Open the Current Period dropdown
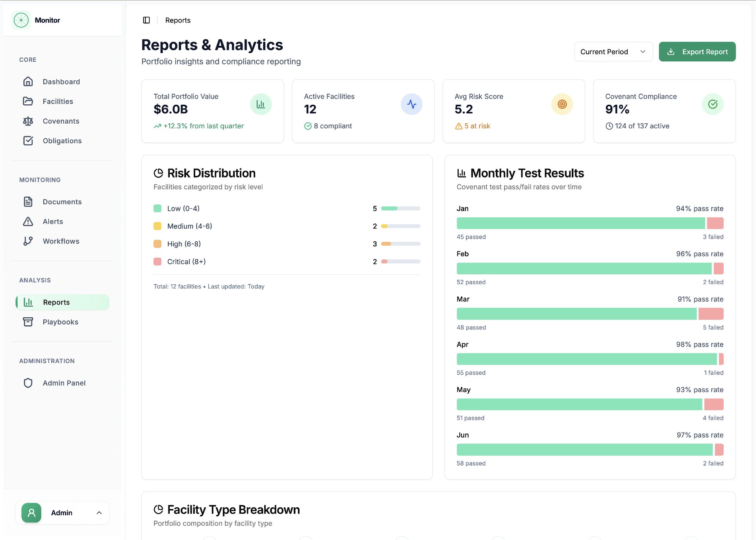This screenshot has width=756, height=540. coord(613,52)
